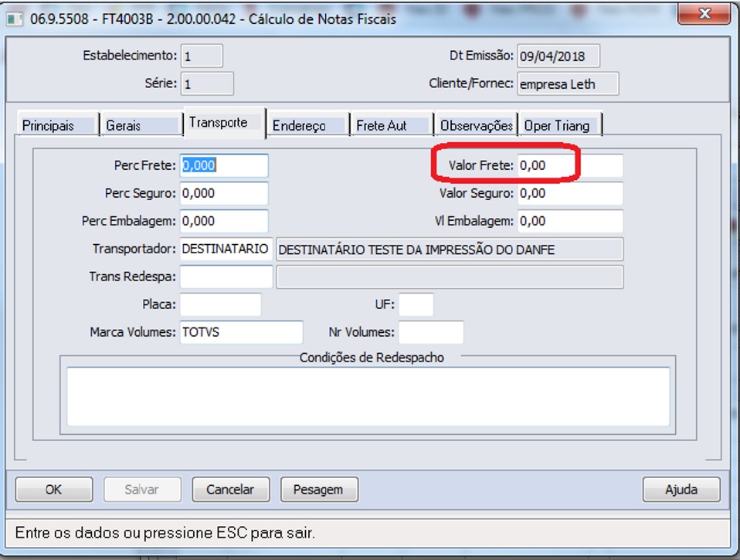Click inside the Condições de Redespacho text area
Viewport: 740px width, 560px height.
tap(368, 396)
